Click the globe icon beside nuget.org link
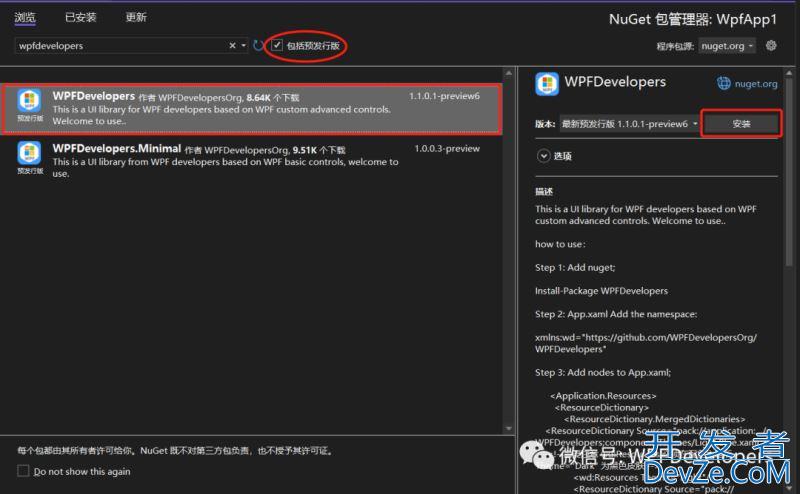The height and width of the screenshot is (494, 800). tap(723, 83)
